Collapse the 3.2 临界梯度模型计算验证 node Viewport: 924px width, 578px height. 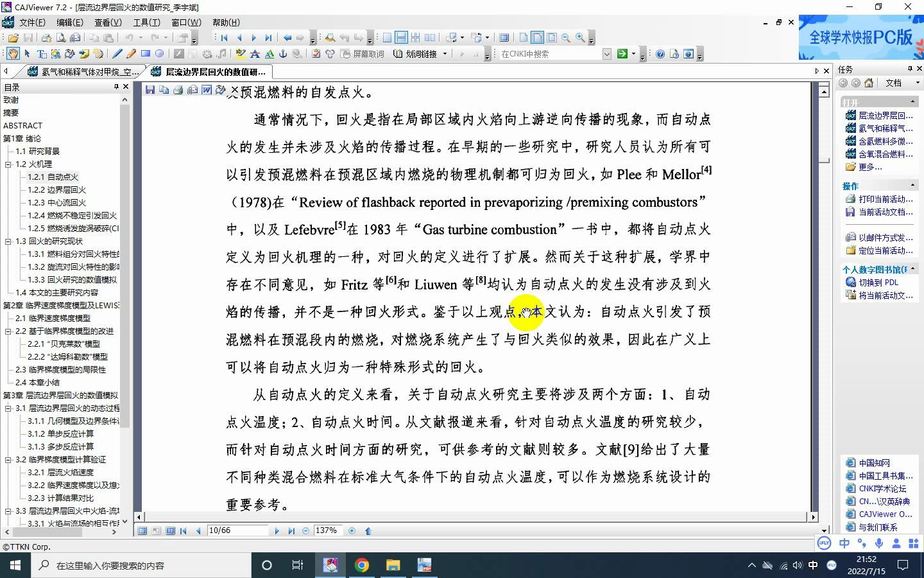click(x=8, y=459)
